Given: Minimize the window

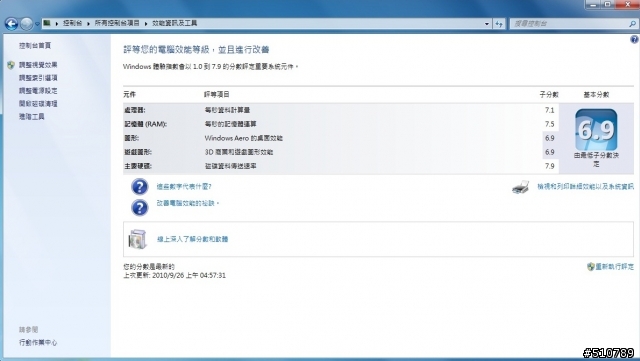Looking at the screenshot, I should pyautogui.click(x=593, y=4).
